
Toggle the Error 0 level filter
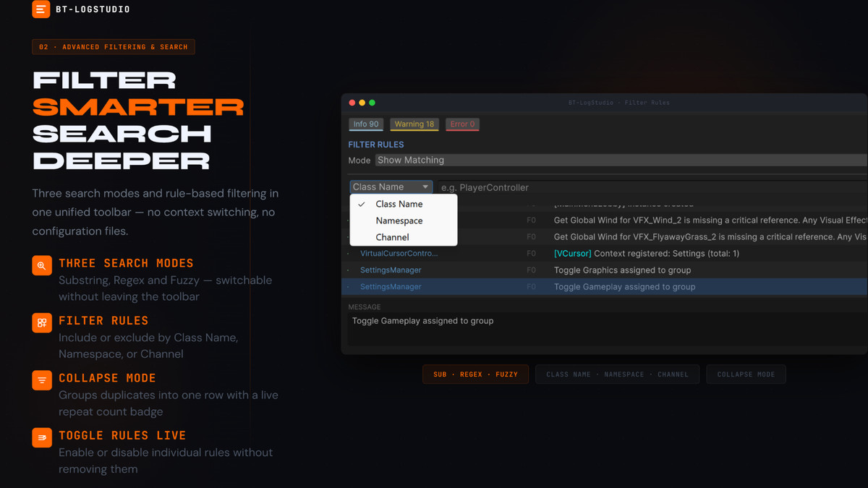(462, 124)
